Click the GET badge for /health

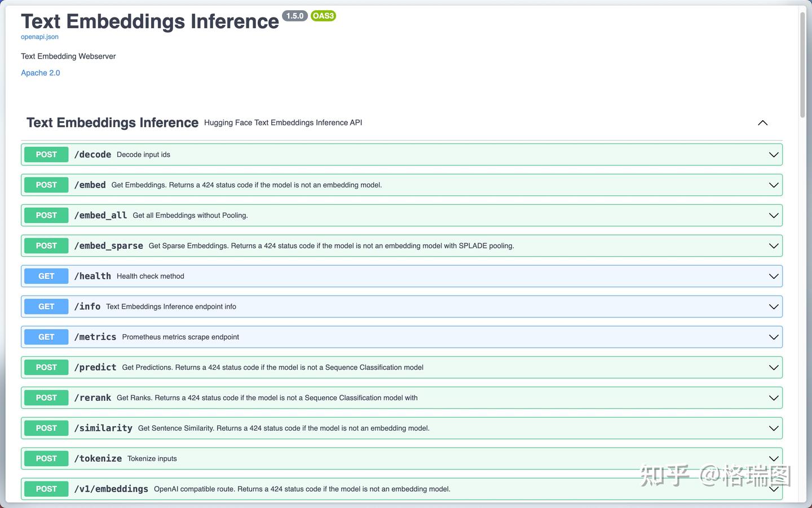coord(46,277)
